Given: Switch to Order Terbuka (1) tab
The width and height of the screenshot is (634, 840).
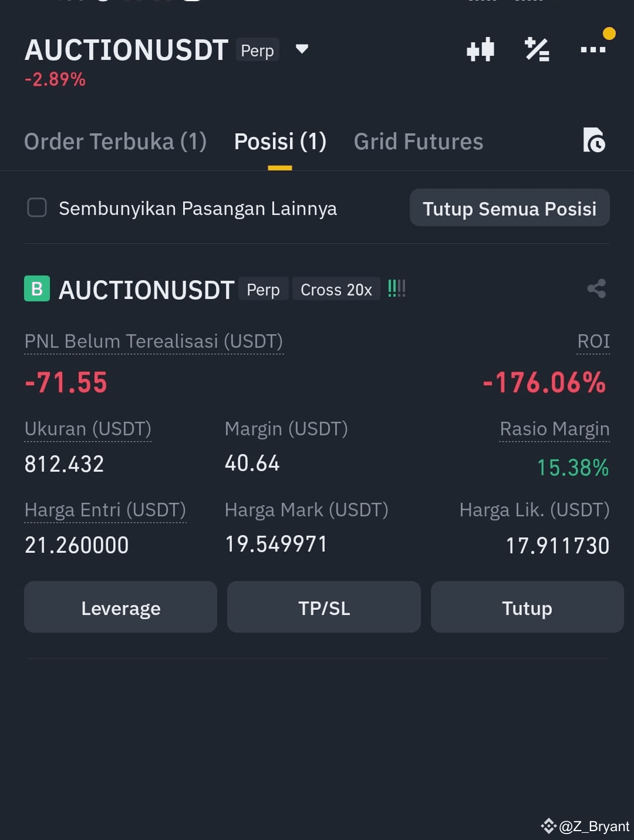Looking at the screenshot, I should [116, 142].
